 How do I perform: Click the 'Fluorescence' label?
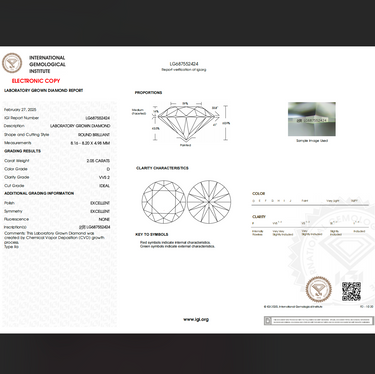16,219
